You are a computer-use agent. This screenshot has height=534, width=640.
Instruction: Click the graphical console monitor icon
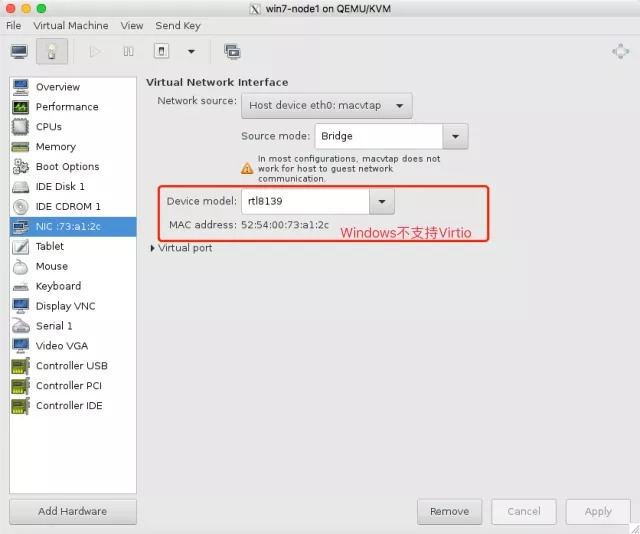[x=19, y=51]
